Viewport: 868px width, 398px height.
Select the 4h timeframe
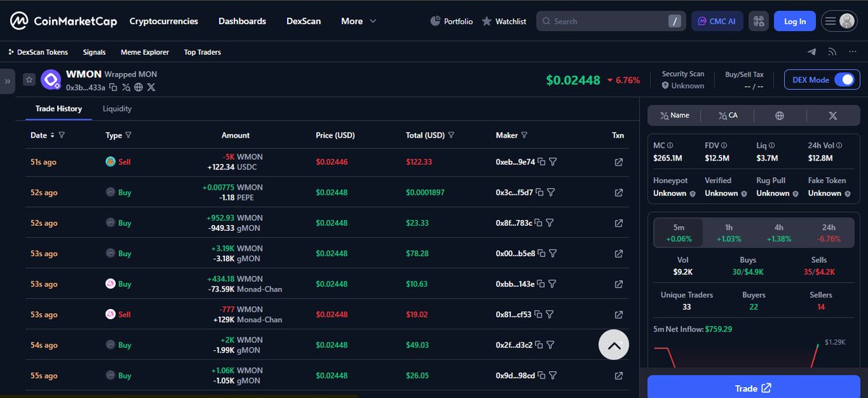(x=778, y=232)
